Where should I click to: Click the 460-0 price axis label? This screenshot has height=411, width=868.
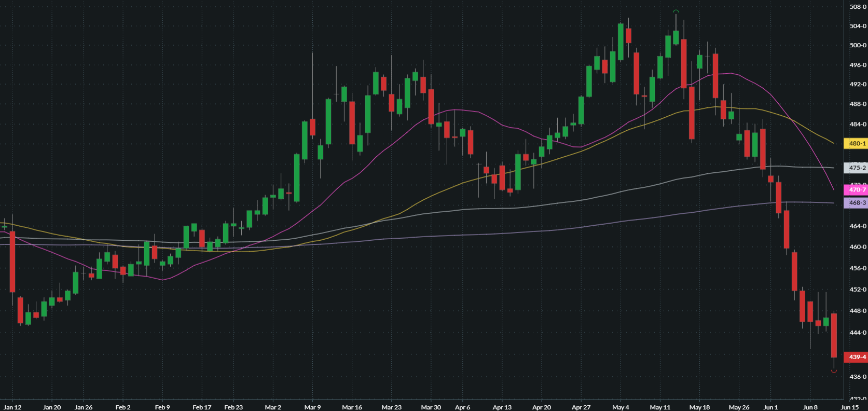858,247
